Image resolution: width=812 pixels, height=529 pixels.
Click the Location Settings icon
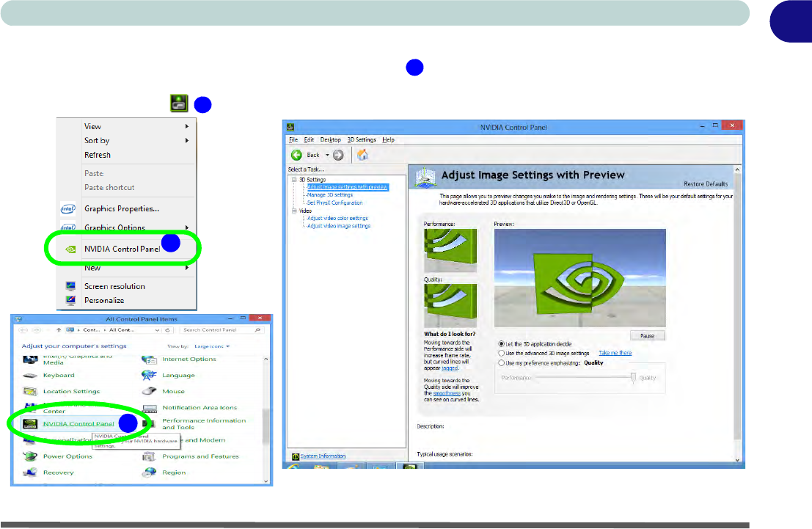[30, 391]
